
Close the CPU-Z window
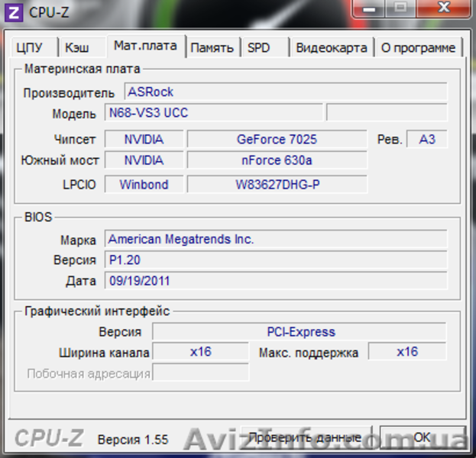445,9
